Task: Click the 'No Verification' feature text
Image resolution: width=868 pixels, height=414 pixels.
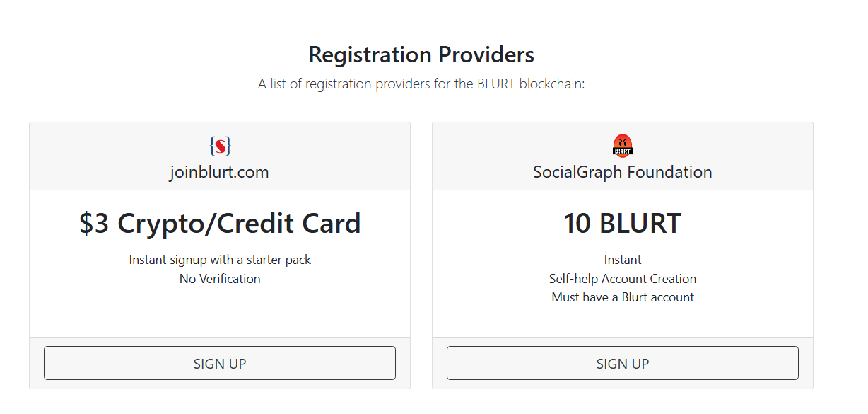Action: click(220, 279)
